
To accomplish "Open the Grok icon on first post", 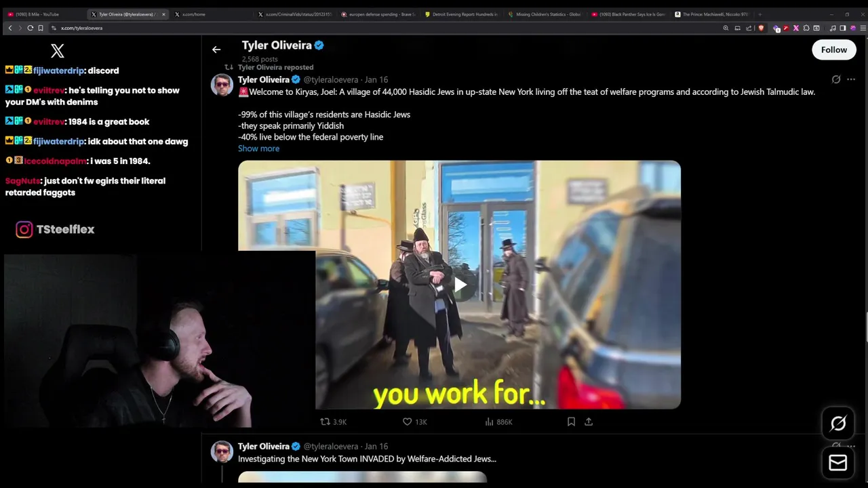I will pyautogui.click(x=835, y=79).
